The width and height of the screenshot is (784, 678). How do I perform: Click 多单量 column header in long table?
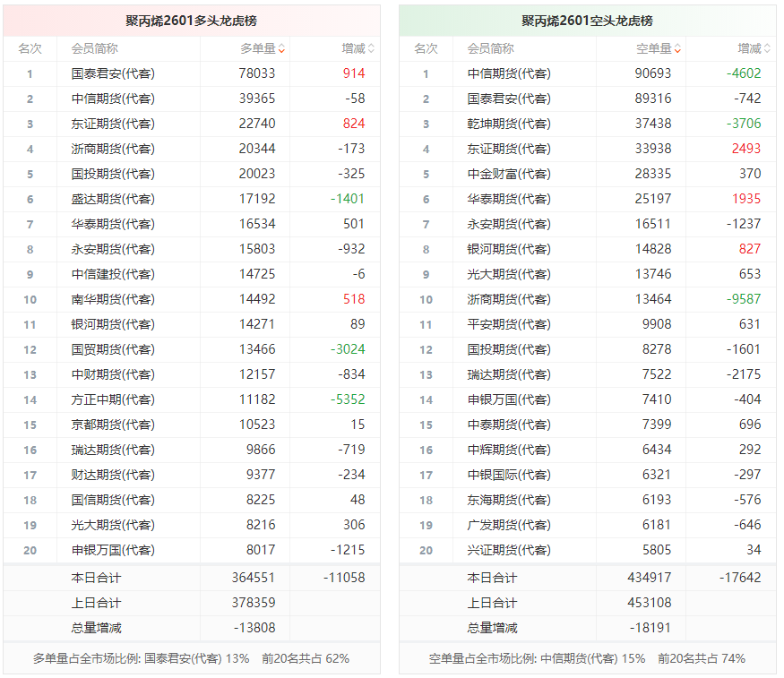258,48
